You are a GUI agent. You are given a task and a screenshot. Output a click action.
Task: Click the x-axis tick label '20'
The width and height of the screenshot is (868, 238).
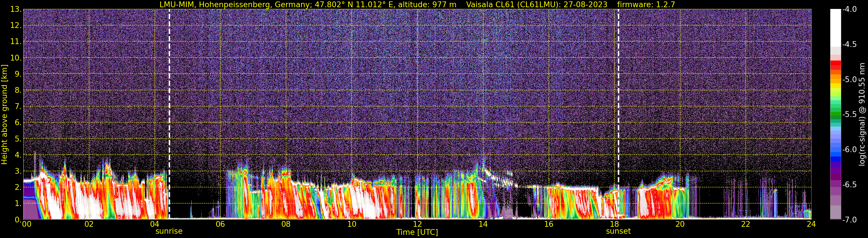pyautogui.click(x=680, y=224)
